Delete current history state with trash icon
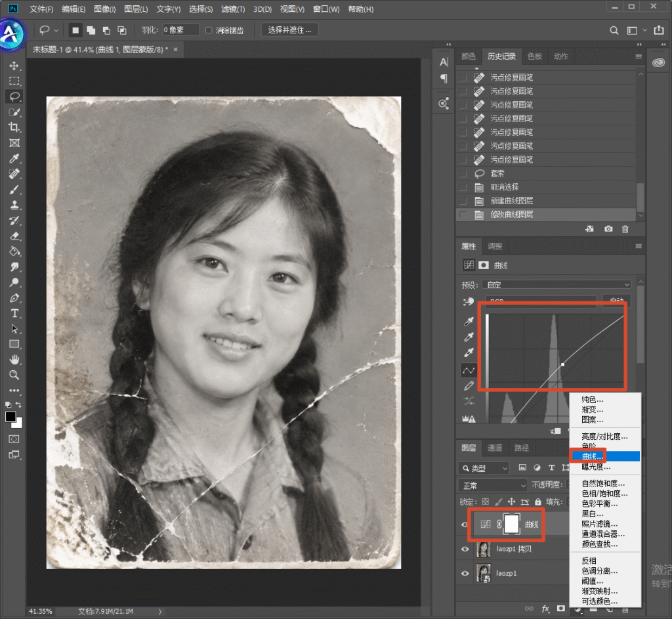This screenshot has height=619, width=672. 625,229
